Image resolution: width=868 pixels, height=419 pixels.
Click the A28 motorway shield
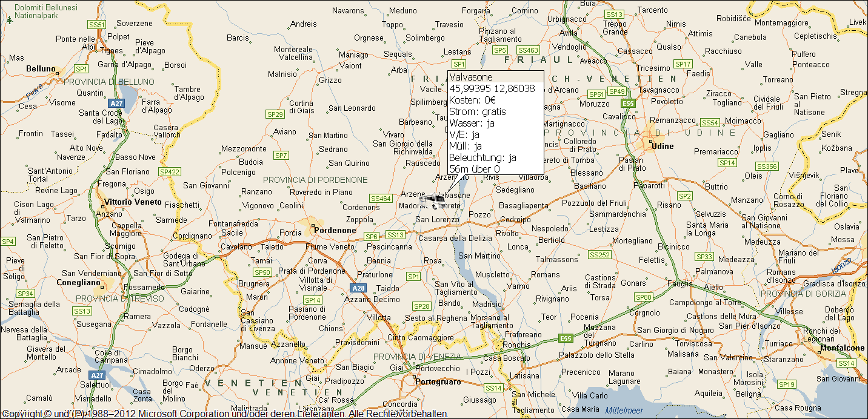(358, 288)
